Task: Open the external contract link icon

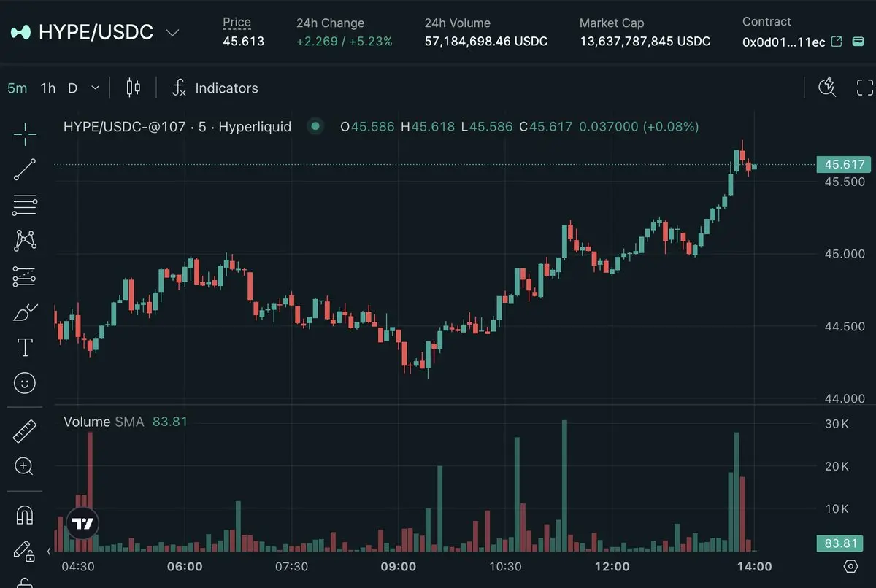Action: point(837,42)
